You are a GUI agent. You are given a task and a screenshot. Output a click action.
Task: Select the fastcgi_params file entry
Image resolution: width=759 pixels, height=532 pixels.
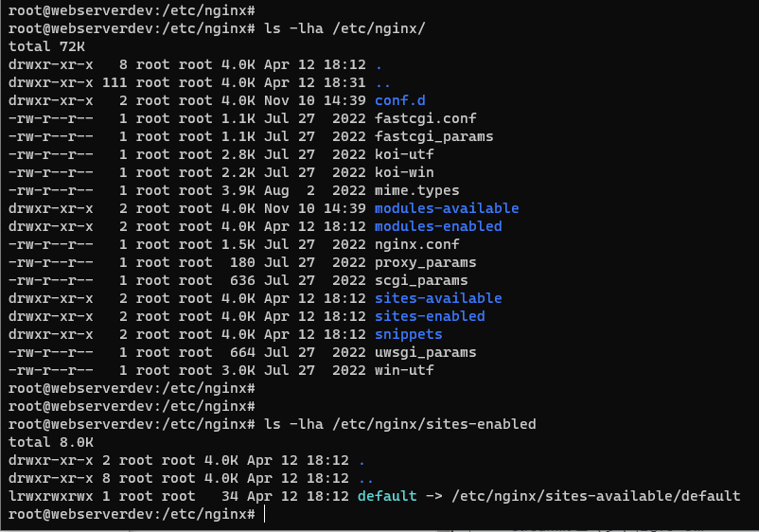[x=433, y=136]
